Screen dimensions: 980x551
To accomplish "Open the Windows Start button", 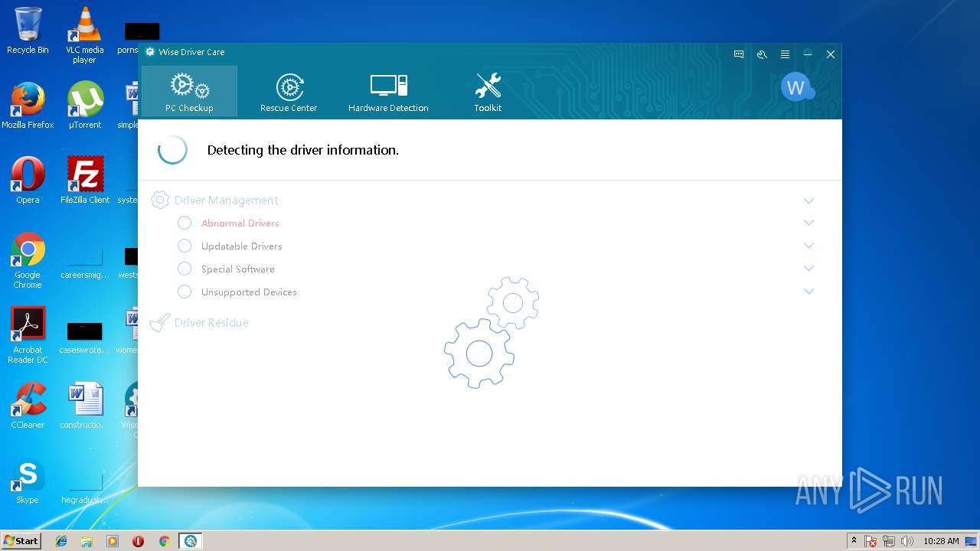I will pyautogui.click(x=21, y=540).
